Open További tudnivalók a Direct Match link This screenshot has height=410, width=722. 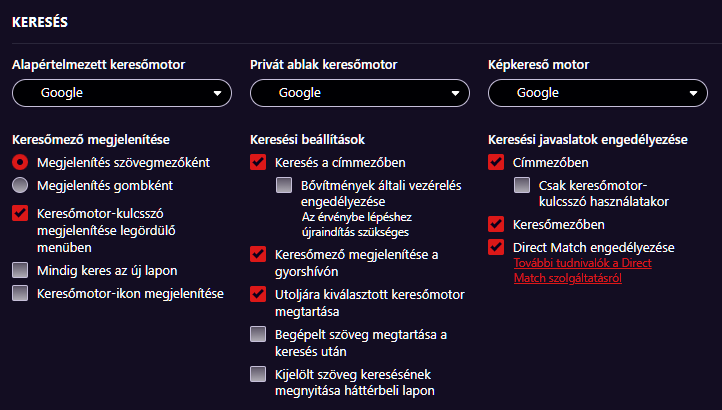click(x=582, y=270)
